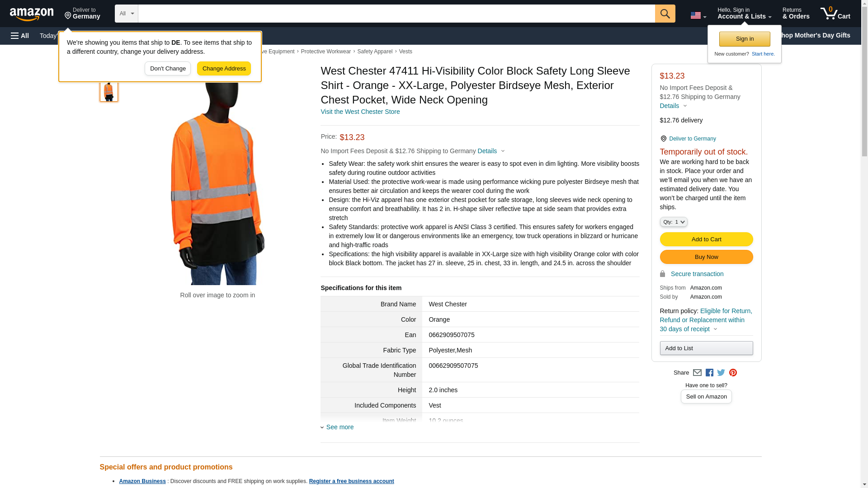868x488 pixels.
Task: Click the Add to Cart button
Action: pos(706,239)
